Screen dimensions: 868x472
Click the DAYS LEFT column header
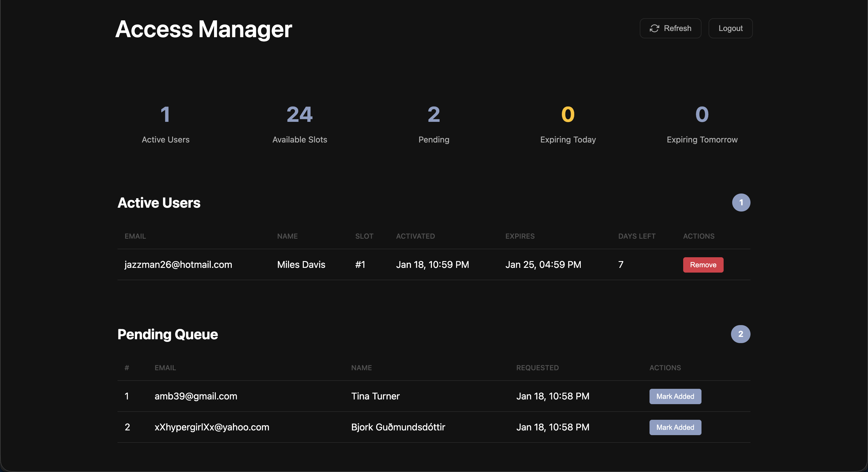637,236
